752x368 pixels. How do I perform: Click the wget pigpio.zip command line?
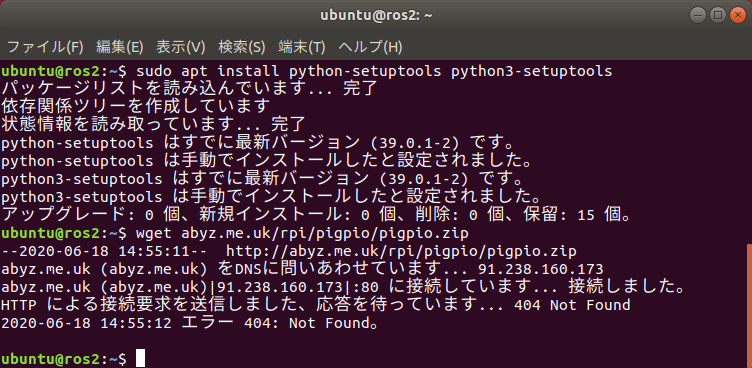coord(235,233)
